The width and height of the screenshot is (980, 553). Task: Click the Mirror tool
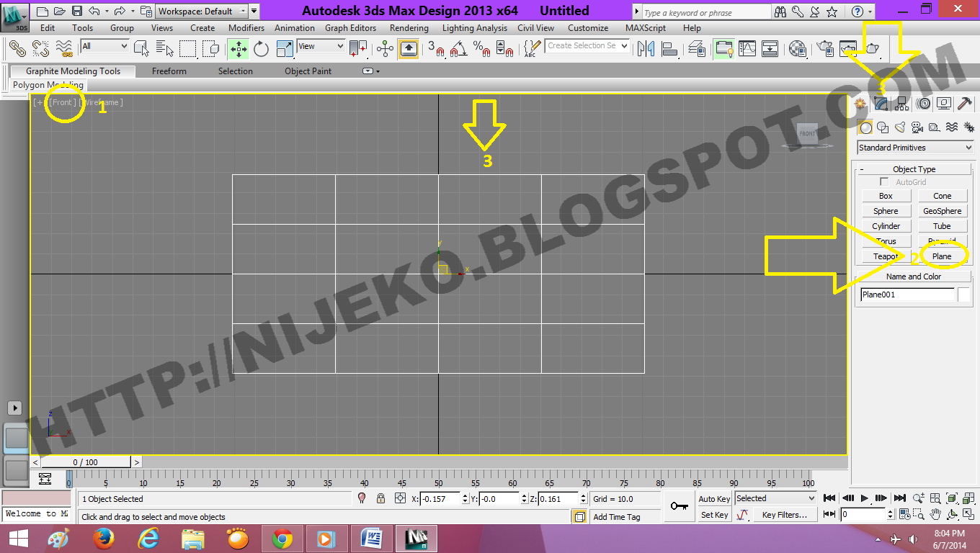click(x=646, y=48)
